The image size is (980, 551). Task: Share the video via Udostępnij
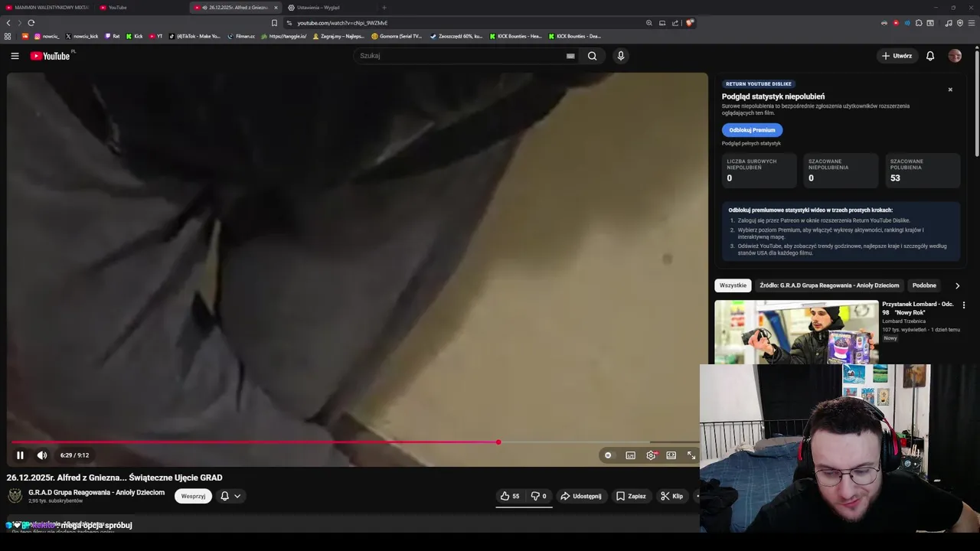coord(582,496)
